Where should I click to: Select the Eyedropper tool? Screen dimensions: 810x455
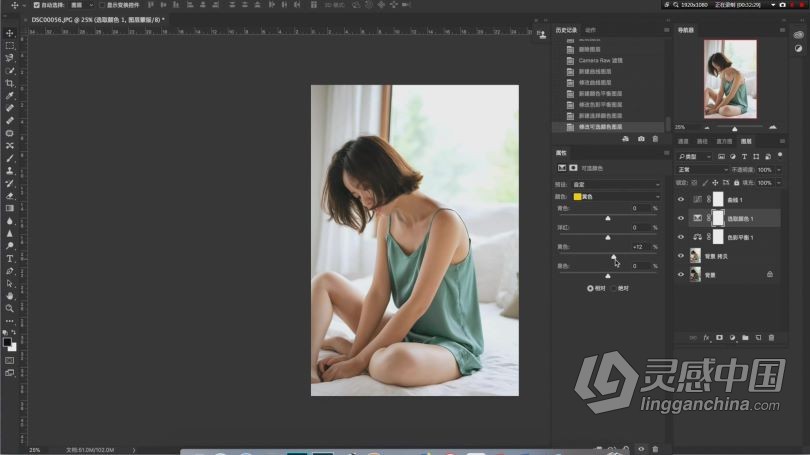click(10, 96)
